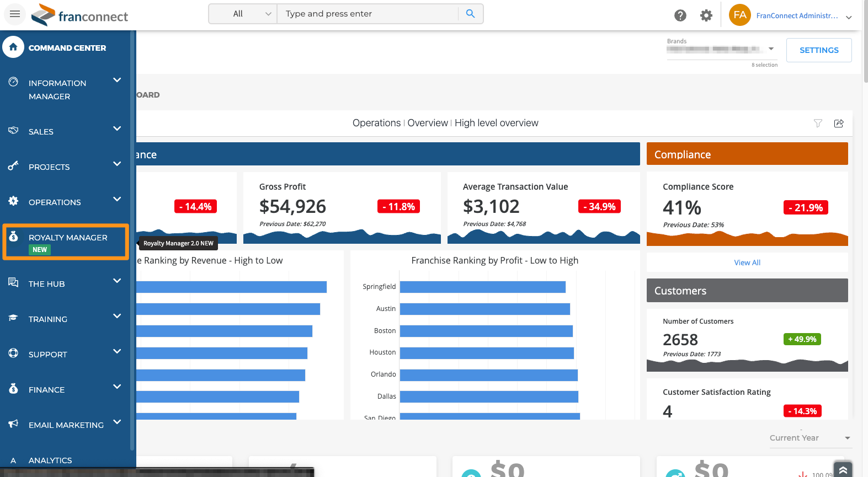Click the Gross Profit card

click(x=342, y=208)
